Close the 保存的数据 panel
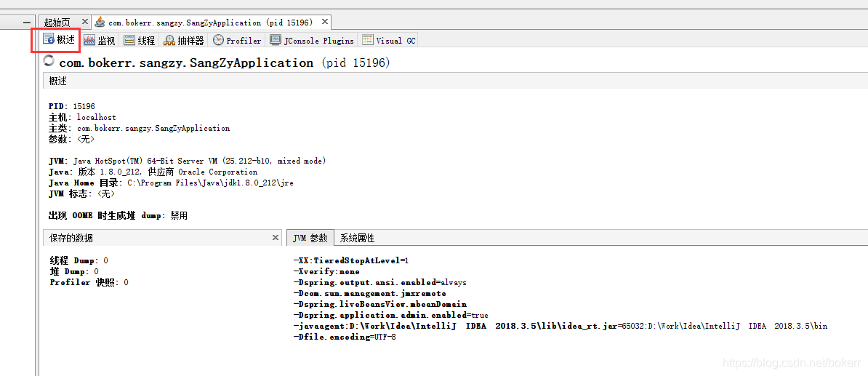The height and width of the screenshot is (376, 868). point(275,238)
